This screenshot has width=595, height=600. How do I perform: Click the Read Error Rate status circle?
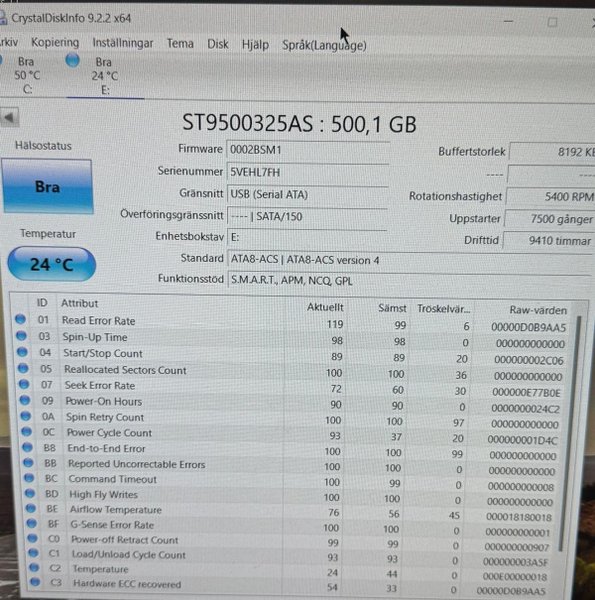tap(20, 319)
